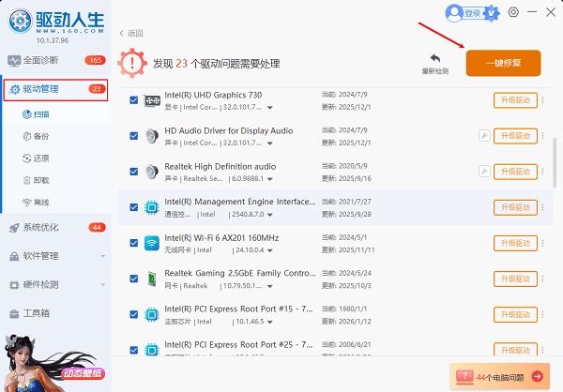Open more options for Intel UHD Graphics 730

(x=542, y=101)
